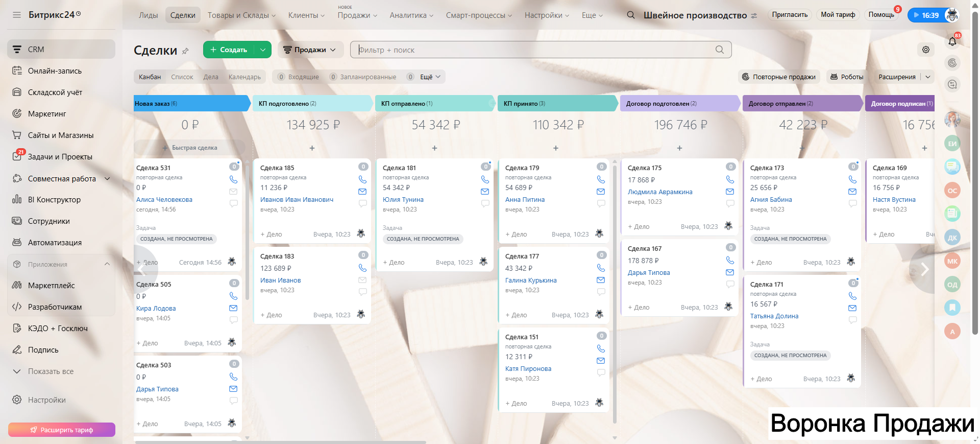Click the КП отправлено stage header
This screenshot has width=980, height=444.
pos(435,103)
